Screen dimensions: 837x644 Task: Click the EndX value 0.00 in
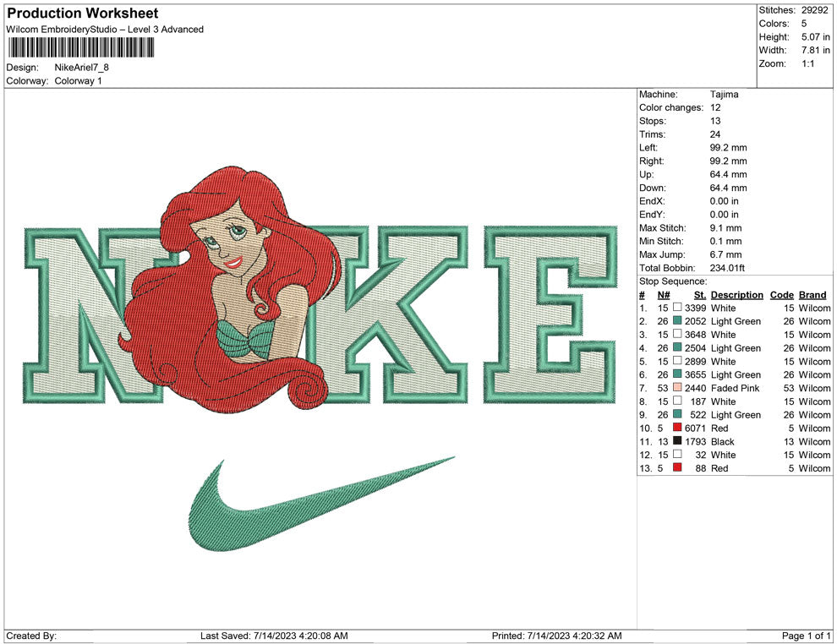point(725,201)
